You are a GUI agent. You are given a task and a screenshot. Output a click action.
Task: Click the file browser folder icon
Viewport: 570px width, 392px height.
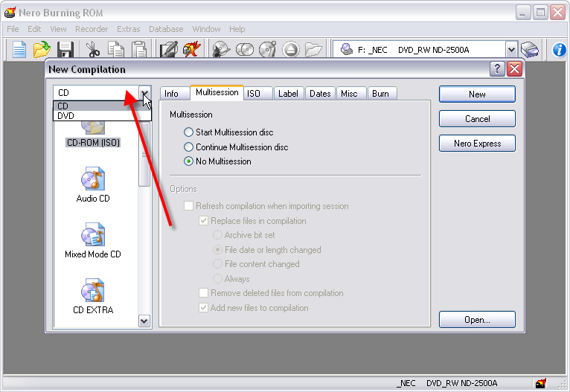pyautogui.click(x=313, y=50)
